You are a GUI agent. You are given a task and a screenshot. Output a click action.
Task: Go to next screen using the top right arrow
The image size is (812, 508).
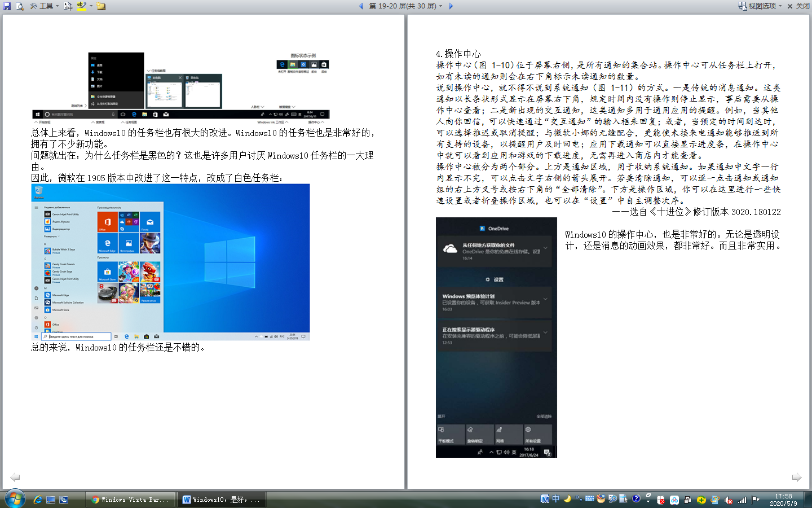click(x=451, y=6)
